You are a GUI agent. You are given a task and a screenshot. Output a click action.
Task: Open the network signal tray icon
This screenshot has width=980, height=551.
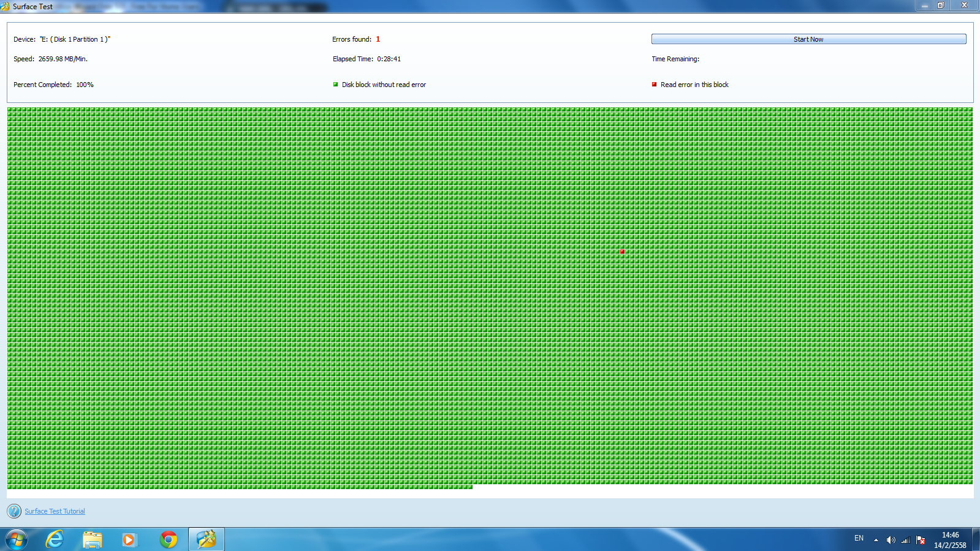[905, 540]
